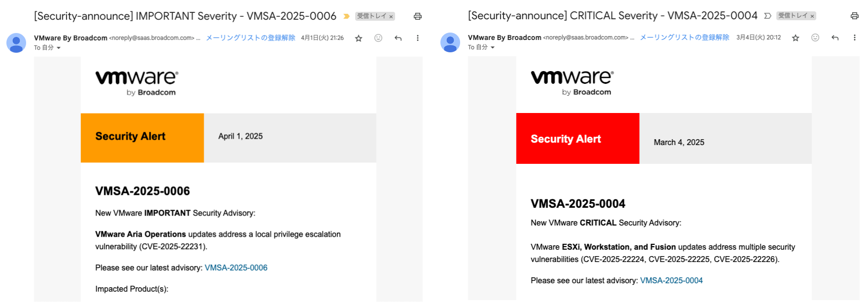The width and height of the screenshot is (868, 302).
Task: Show recipient details in March 4 email
Action: 493,48
